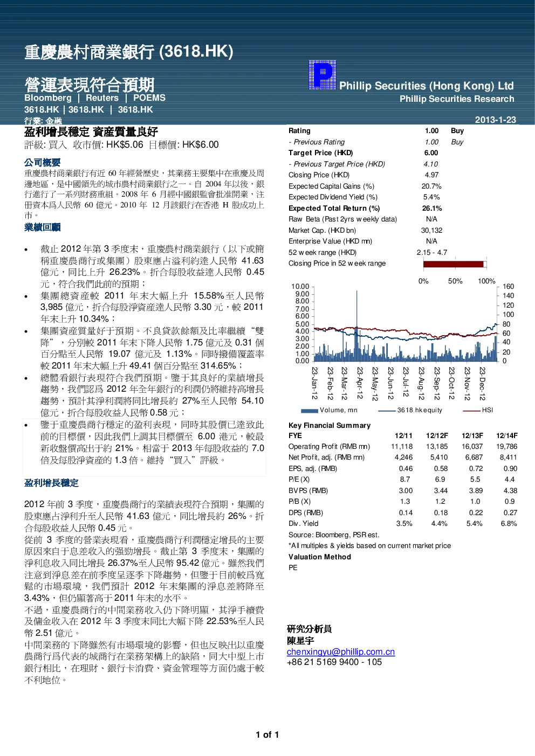Click the 'Market Cap. (HKD bn)' label
This screenshot has height=756, width=535.
coord(323,231)
